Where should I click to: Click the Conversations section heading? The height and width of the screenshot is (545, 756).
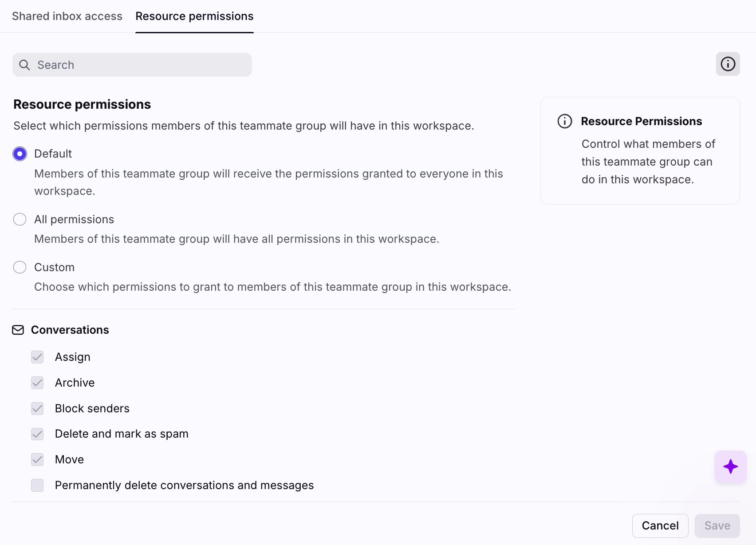click(70, 330)
